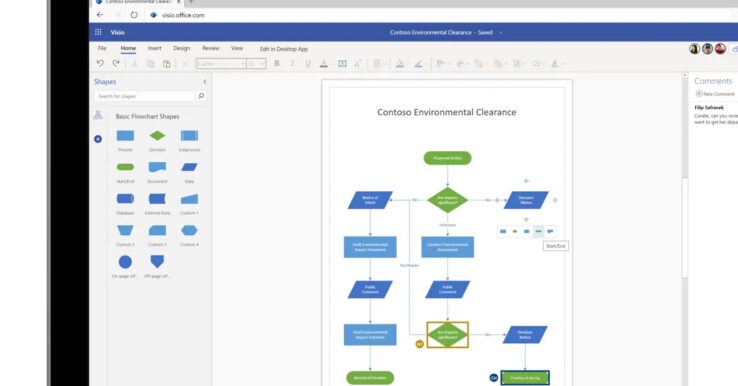Viewport: 738px width, 386px height.
Task: Search shapes with magnifier icon
Action: (x=201, y=96)
